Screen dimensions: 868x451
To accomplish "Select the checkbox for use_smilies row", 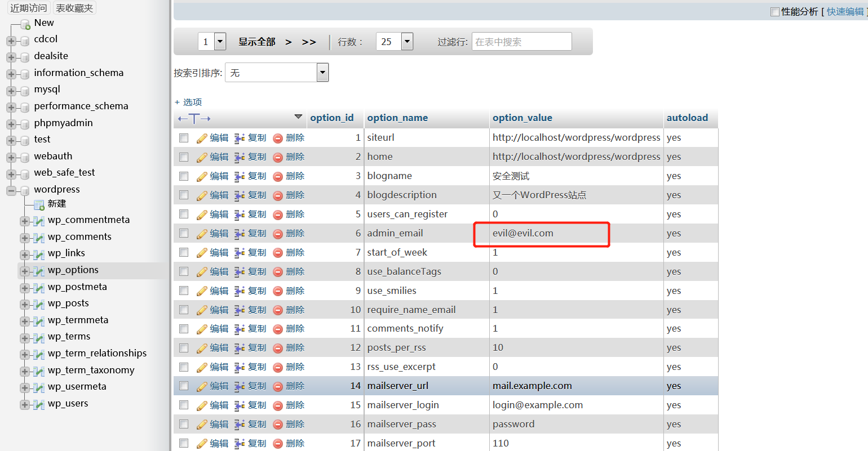I will pyautogui.click(x=184, y=291).
